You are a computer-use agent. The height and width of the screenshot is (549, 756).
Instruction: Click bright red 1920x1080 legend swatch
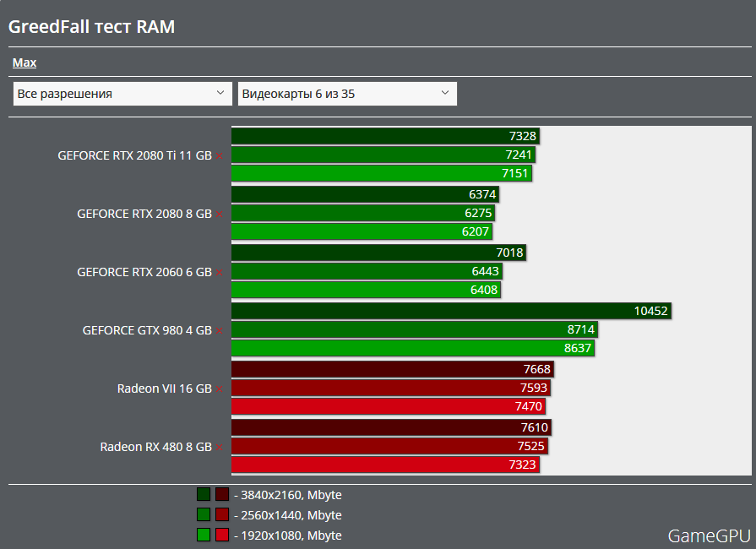click(x=222, y=535)
